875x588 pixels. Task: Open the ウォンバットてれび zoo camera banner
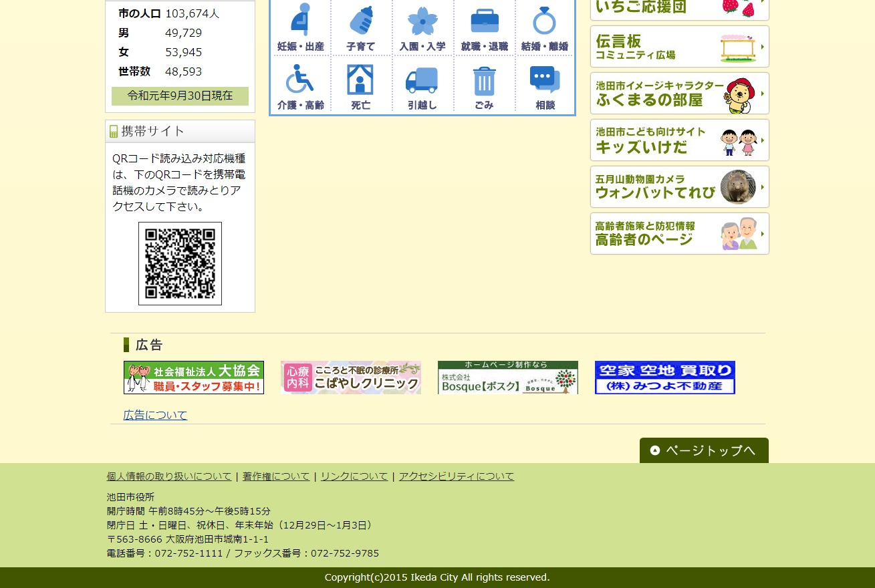coord(679,187)
